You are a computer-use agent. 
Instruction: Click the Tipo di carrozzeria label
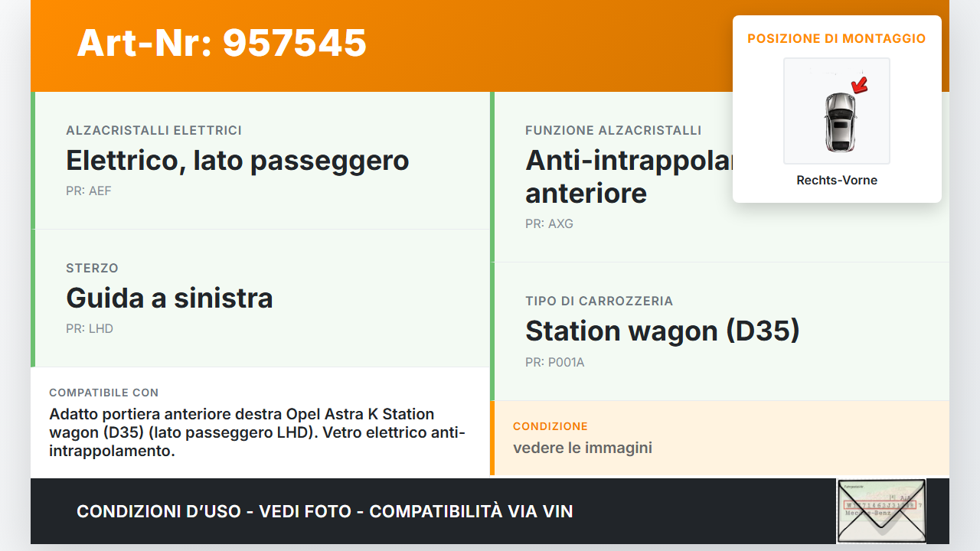[599, 301]
